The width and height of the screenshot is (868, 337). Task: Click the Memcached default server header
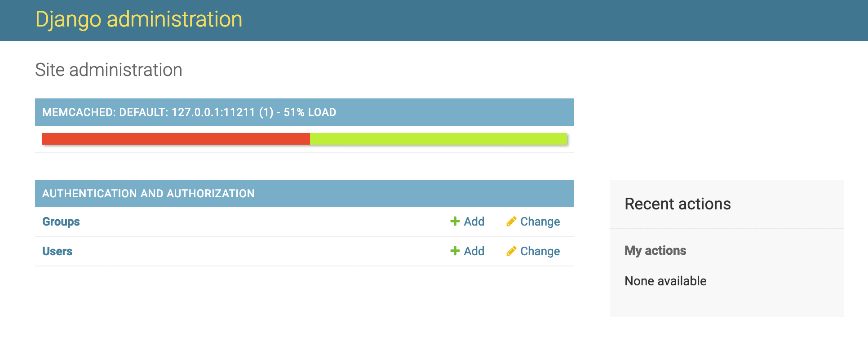click(x=189, y=112)
